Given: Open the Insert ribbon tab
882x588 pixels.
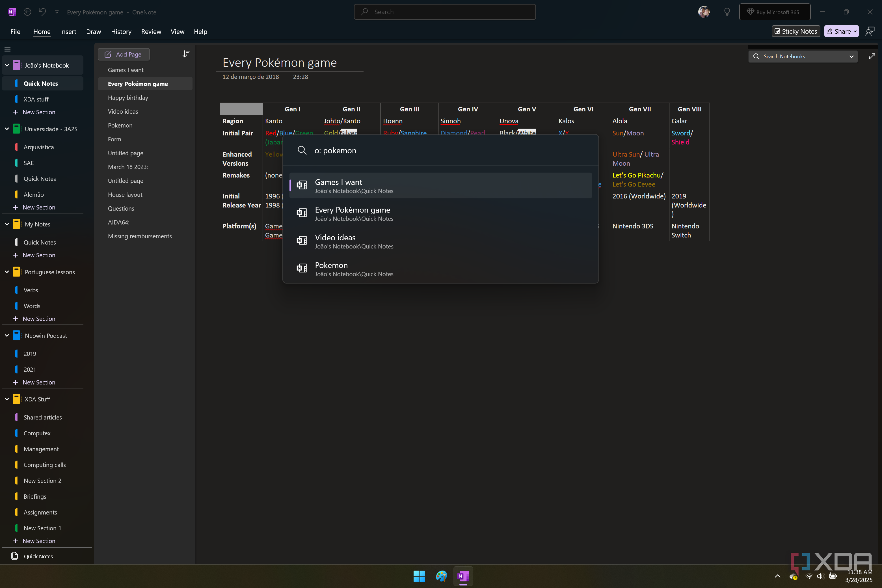Looking at the screenshot, I should [x=68, y=32].
